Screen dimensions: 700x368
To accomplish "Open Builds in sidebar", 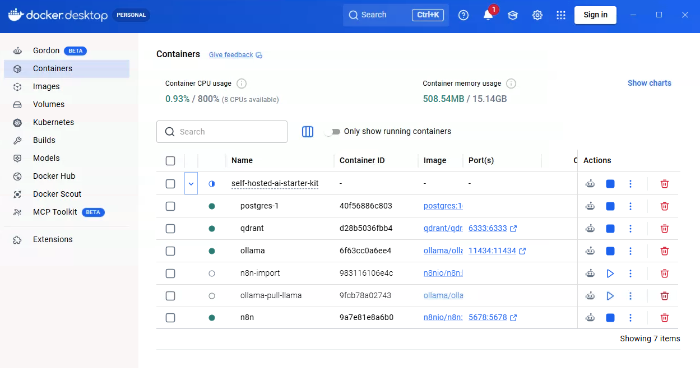I will point(67,140).
